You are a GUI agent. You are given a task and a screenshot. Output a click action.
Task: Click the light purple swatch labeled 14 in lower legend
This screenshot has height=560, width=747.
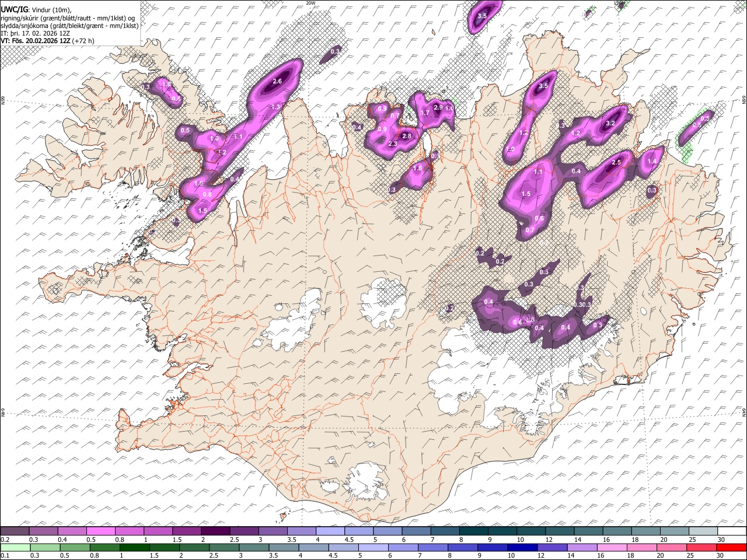(582, 547)
